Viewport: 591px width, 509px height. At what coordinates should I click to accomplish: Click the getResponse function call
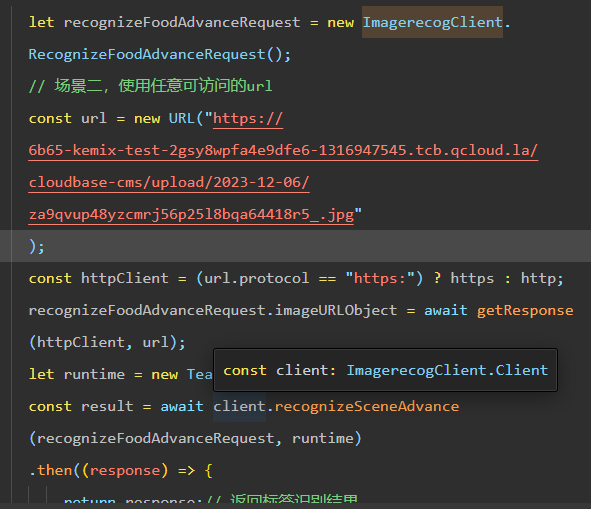(525, 311)
